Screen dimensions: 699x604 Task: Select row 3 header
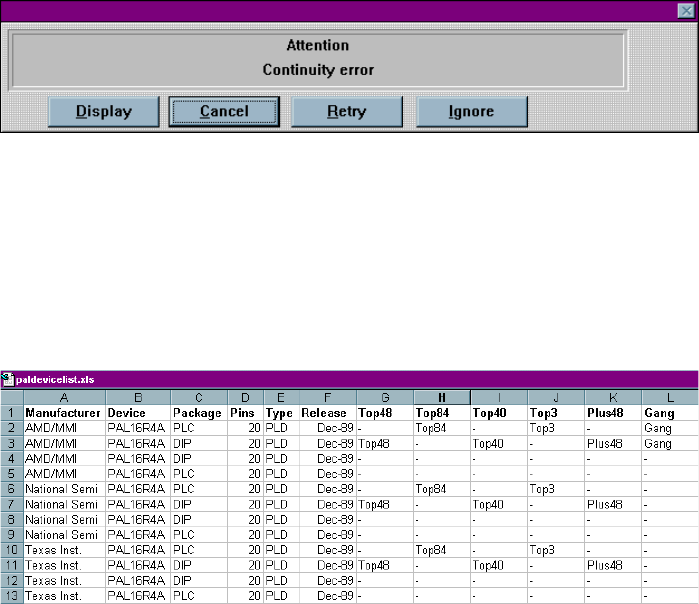tap(12, 444)
